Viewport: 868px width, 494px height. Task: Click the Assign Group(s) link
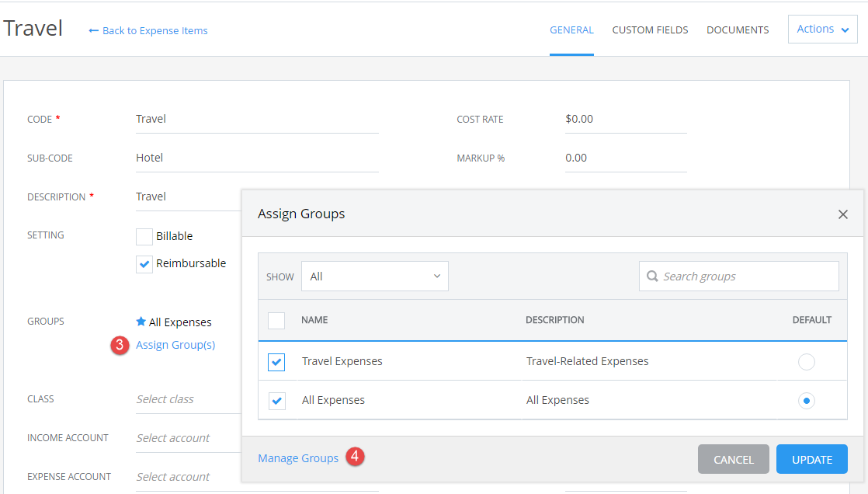[175, 344]
